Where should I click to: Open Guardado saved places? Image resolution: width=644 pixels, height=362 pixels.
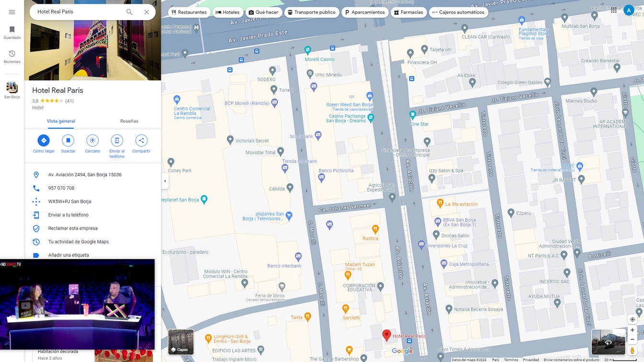tap(12, 33)
